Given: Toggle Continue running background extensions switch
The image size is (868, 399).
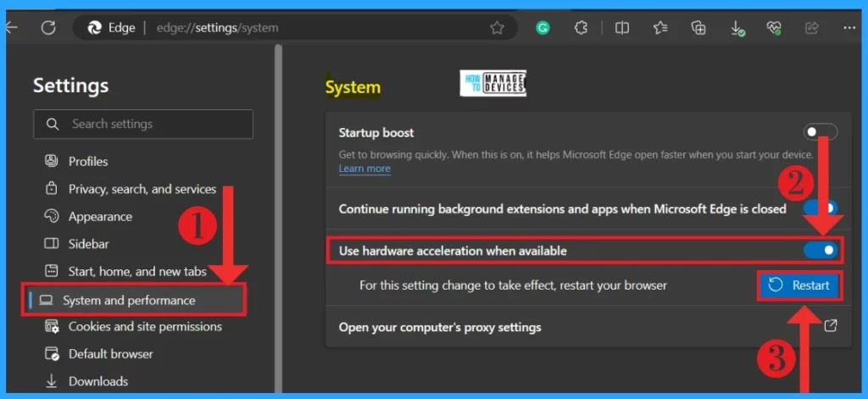Looking at the screenshot, I should tap(821, 208).
